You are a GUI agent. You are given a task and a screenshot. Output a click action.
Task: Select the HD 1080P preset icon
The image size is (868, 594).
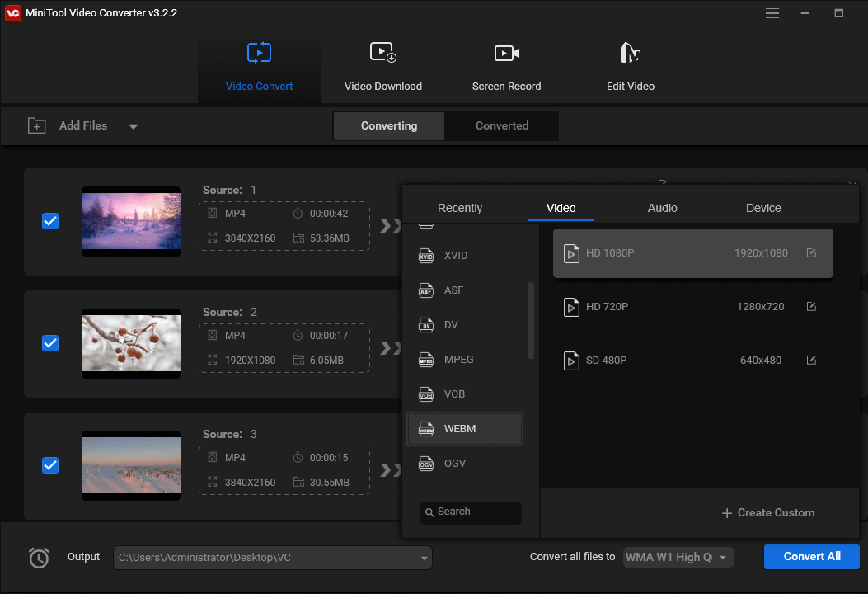(x=571, y=253)
